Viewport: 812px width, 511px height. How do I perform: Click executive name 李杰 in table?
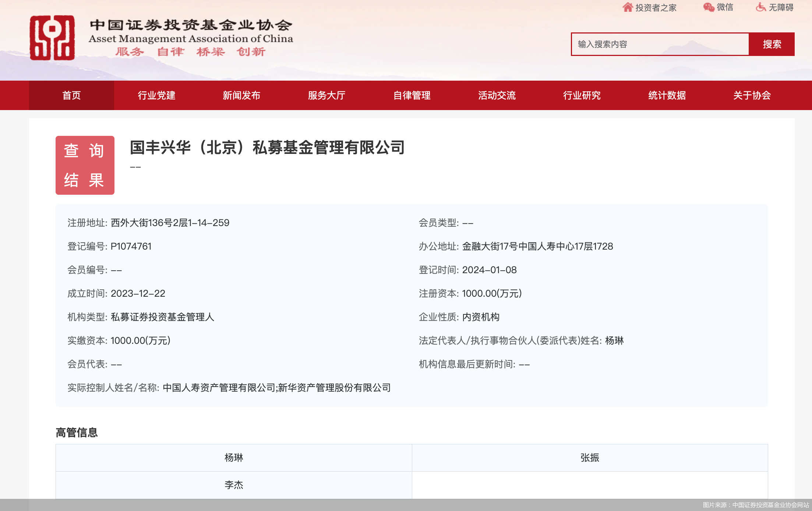[x=234, y=485]
